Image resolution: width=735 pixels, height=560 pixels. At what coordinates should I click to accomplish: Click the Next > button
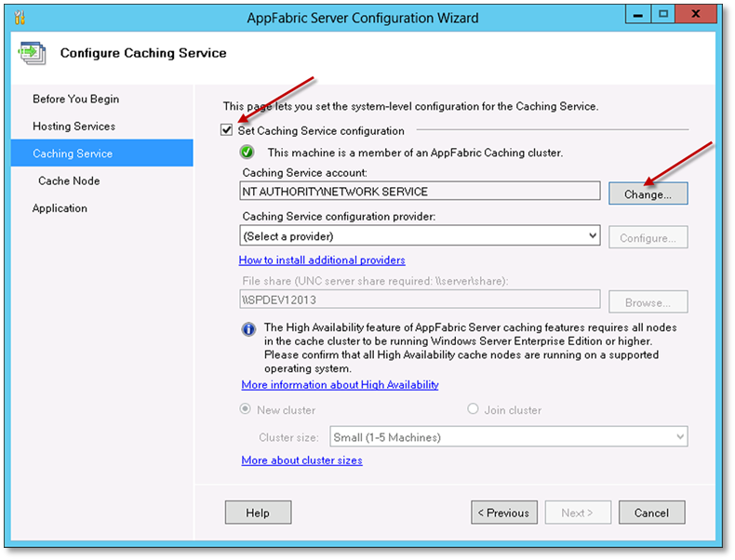(x=578, y=513)
